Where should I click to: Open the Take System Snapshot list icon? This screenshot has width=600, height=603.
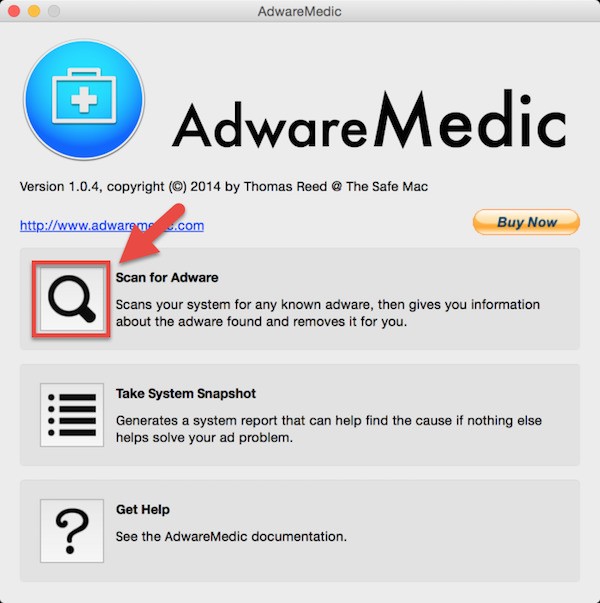click(72, 415)
